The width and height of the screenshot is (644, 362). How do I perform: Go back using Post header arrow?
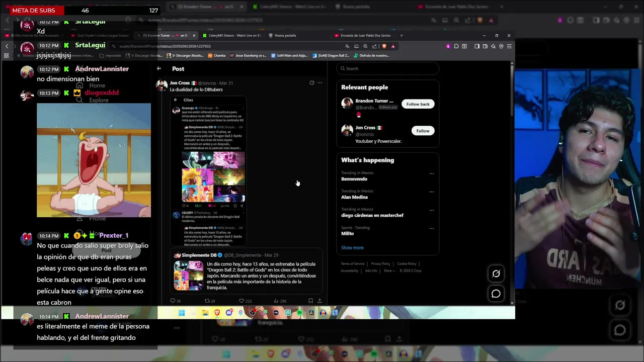pyautogui.click(x=159, y=68)
